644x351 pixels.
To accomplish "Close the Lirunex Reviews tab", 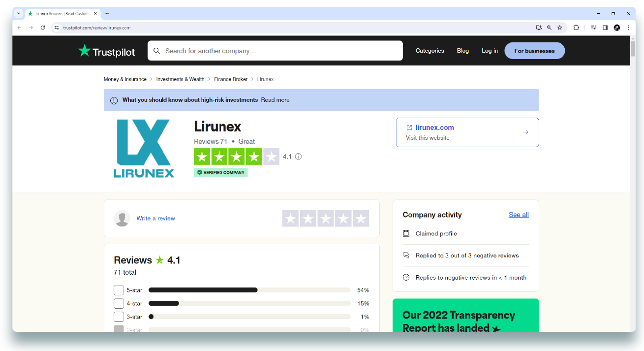I will [x=95, y=13].
